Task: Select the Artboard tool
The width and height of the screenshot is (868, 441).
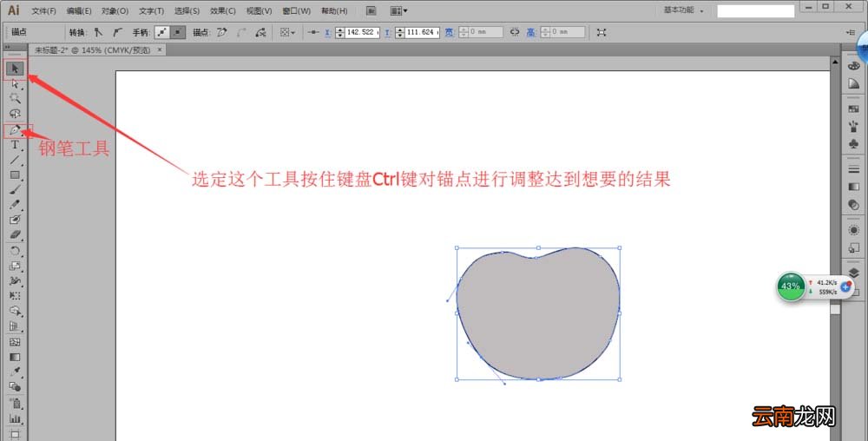Action: pyautogui.click(x=15, y=434)
